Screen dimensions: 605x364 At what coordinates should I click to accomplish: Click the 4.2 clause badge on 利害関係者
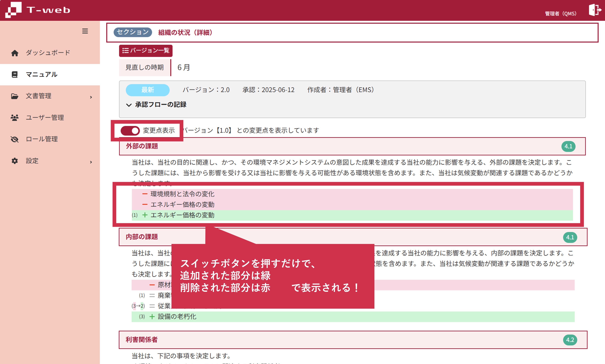[570, 340]
